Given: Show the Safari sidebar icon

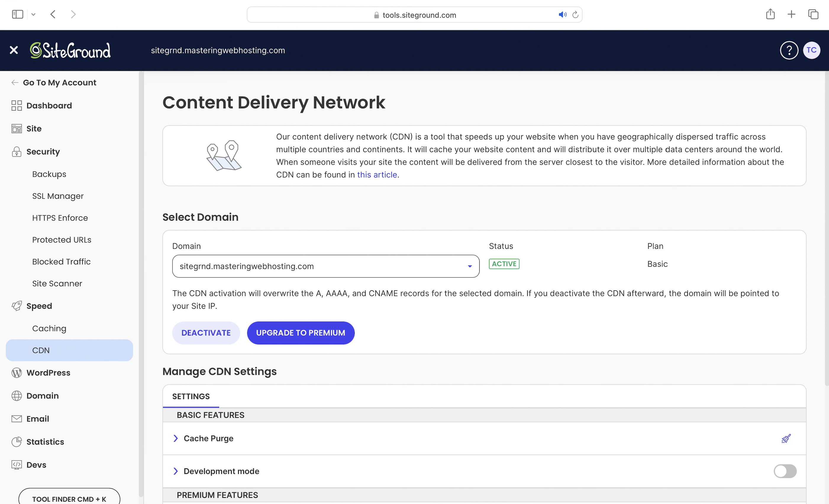Looking at the screenshot, I should (x=17, y=14).
